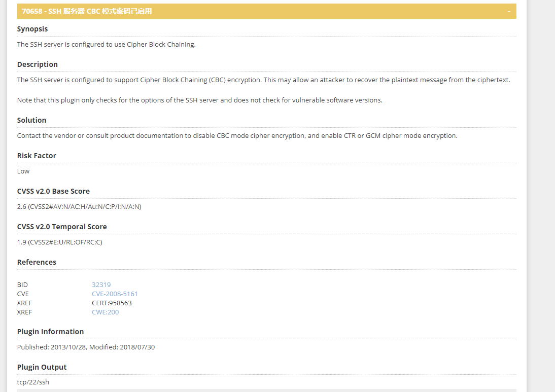Viewport: 555px width, 392px height.
Task: Click the Plugin Information heading
Action: tap(50, 332)
